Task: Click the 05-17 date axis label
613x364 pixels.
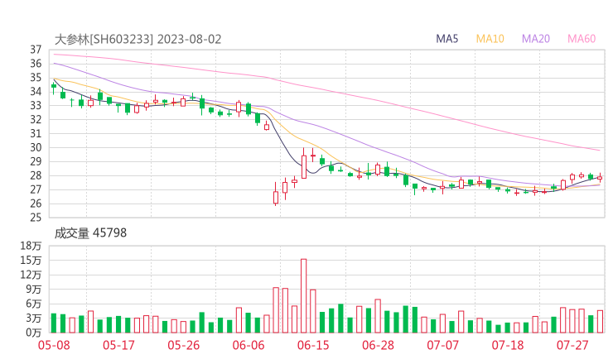Action: (118, 345)
